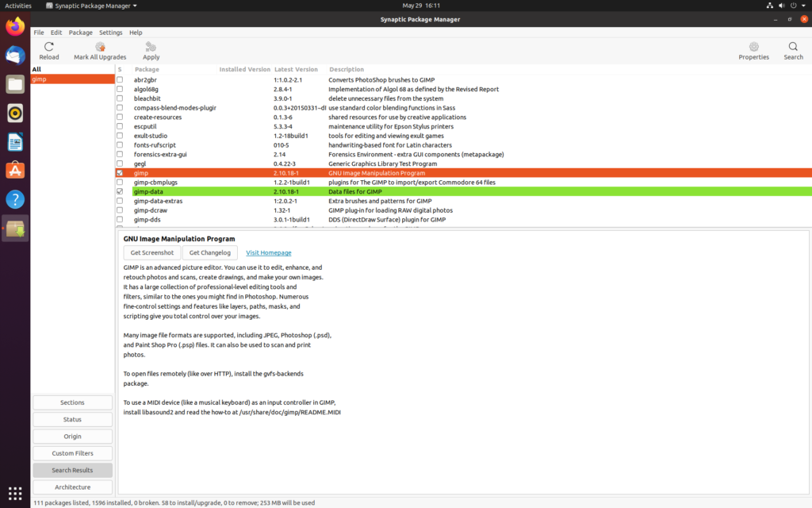
Task: Click the volume icon in top bar
Action: (x=781, y=6)
